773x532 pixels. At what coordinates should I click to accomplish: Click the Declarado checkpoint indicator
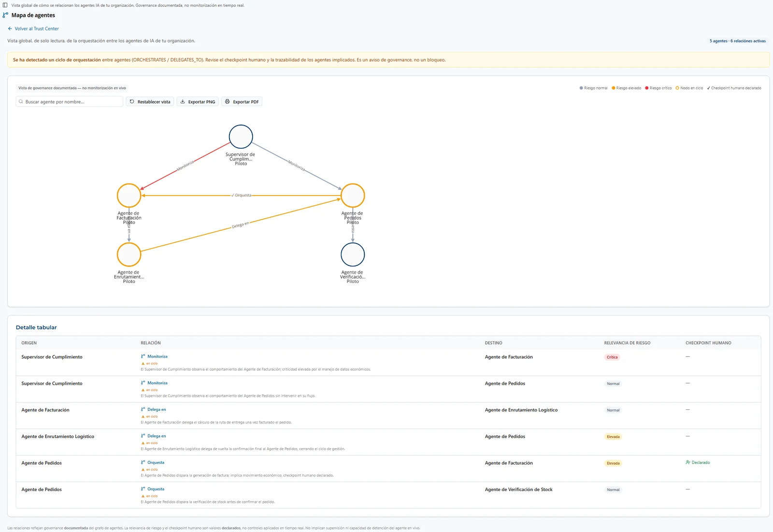pos(698,462)
